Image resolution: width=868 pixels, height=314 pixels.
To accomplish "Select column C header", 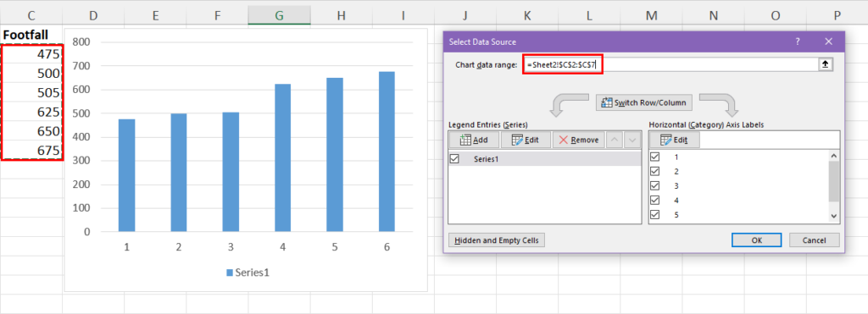I will click(31, 17).
